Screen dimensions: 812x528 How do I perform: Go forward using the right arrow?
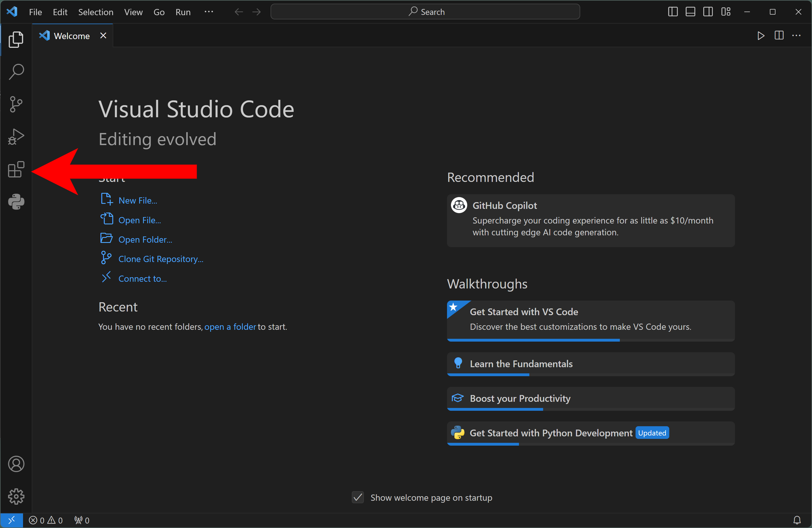[x=257, y=12]
